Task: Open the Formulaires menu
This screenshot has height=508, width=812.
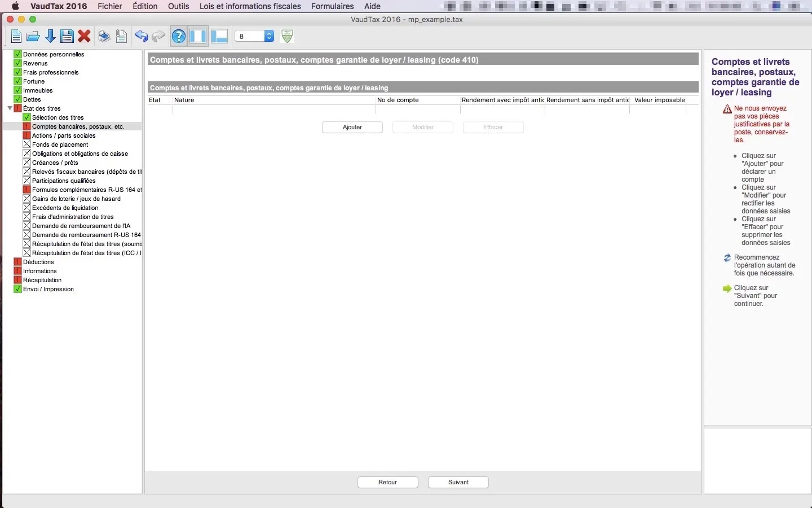Action: 333,6
